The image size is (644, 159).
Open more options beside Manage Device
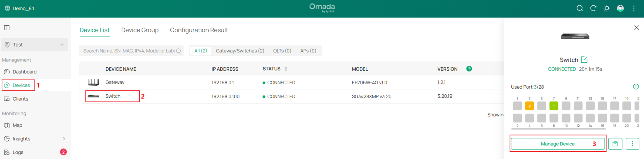click(632, 144)
